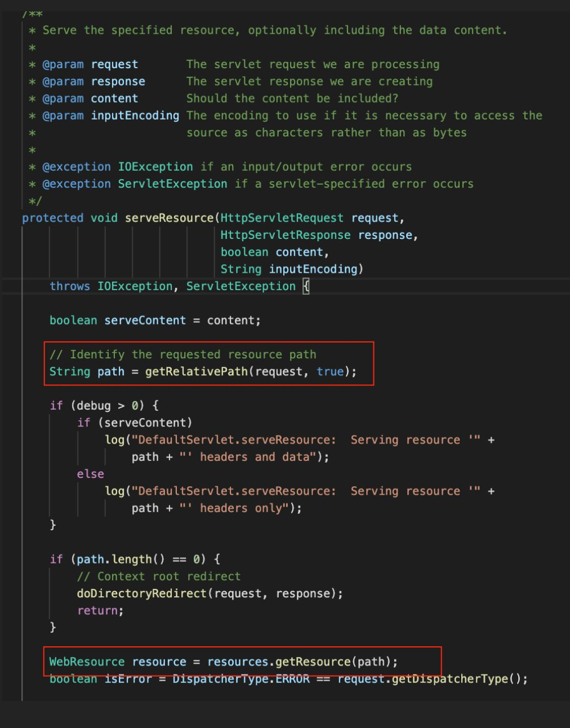Click the serveResource method name
The image size is (570, 728).
click(x=163, y=217)
